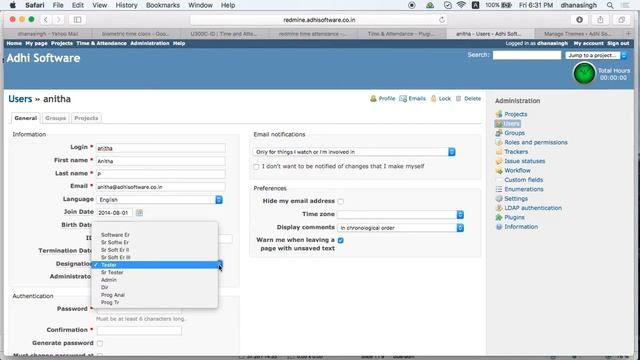This screenshot has width=640, height=360.
Task: Open Roles and permissions
Action: tap(536, 142)
